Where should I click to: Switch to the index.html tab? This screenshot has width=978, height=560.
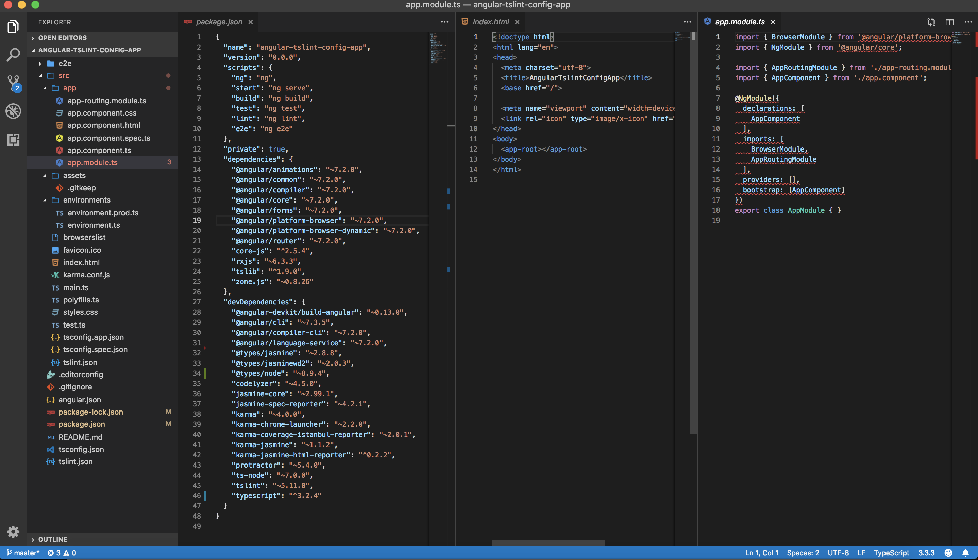(x=490, y=22)
